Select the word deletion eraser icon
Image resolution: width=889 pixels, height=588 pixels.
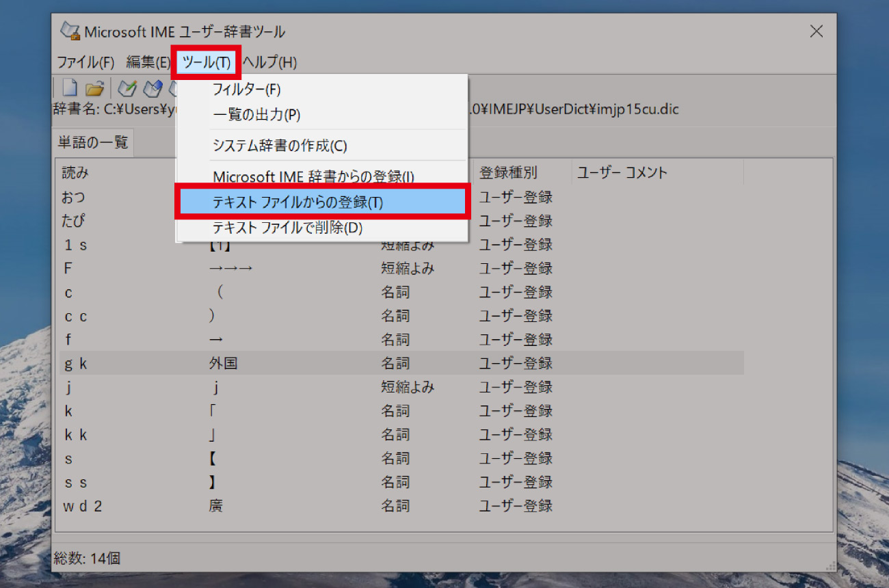pyautogui.click(x=152, y=88)
